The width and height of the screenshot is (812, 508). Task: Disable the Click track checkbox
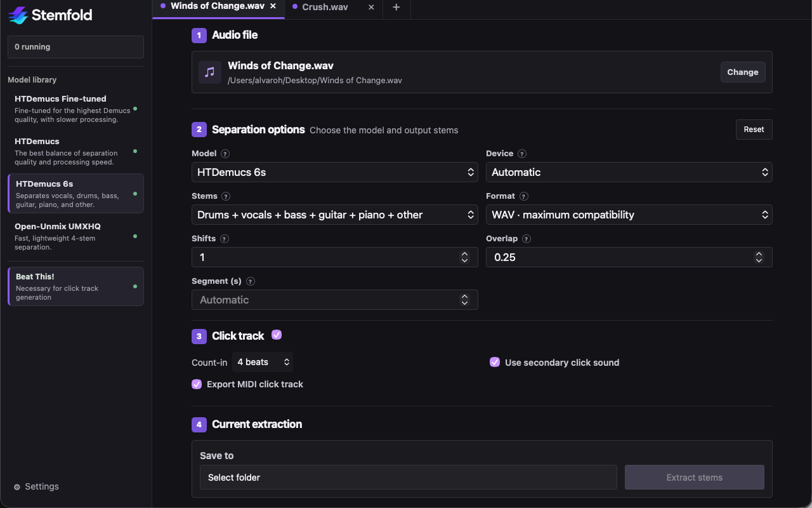point(277,335)
